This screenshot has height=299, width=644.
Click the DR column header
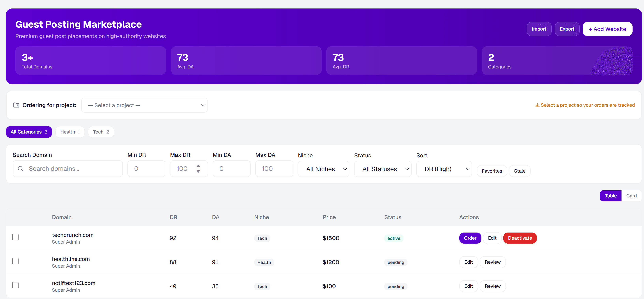click(173, 217)
